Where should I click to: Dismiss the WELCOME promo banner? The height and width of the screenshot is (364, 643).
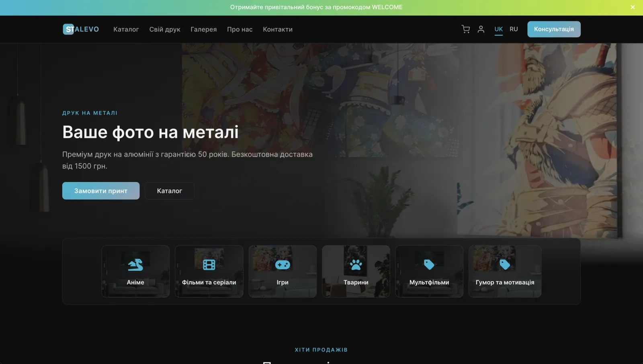click(633, 7)
